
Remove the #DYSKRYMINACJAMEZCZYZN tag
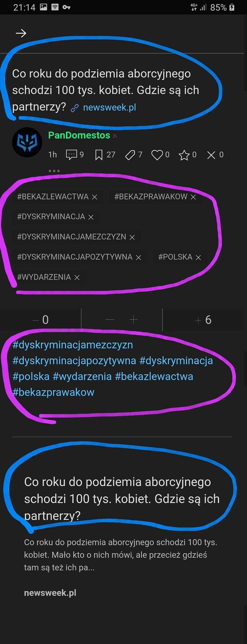[132, 237]
